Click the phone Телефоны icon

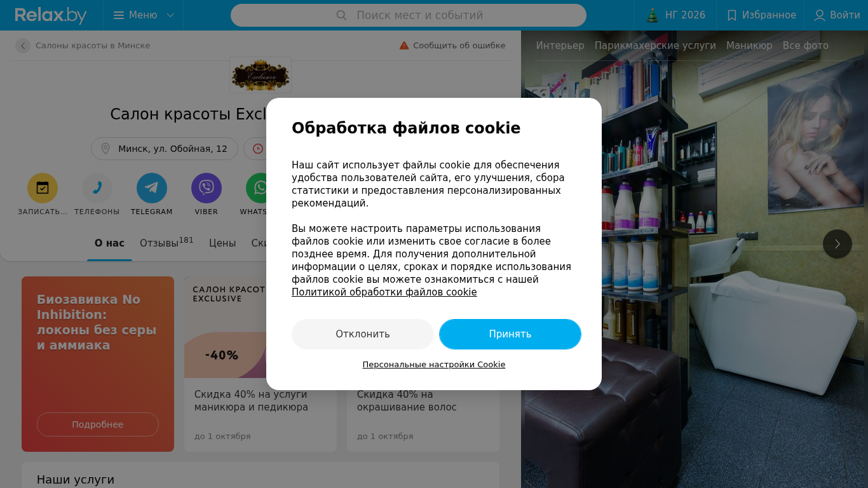97,188
